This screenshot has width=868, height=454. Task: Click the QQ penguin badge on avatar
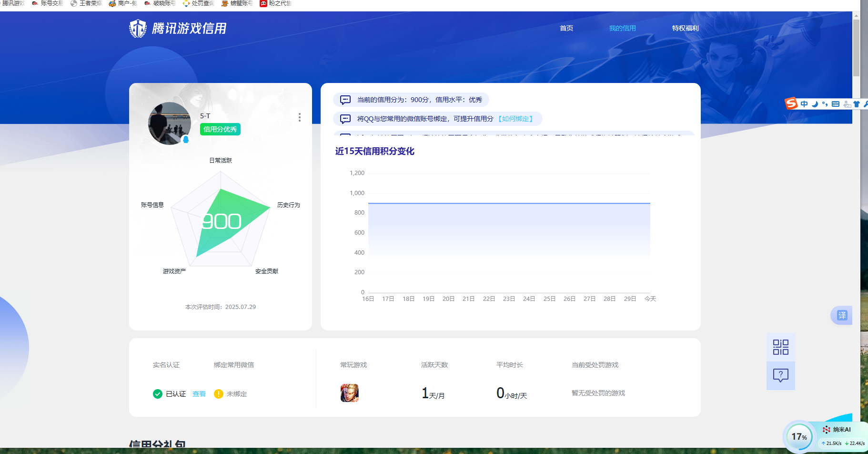tap(186, 139)
